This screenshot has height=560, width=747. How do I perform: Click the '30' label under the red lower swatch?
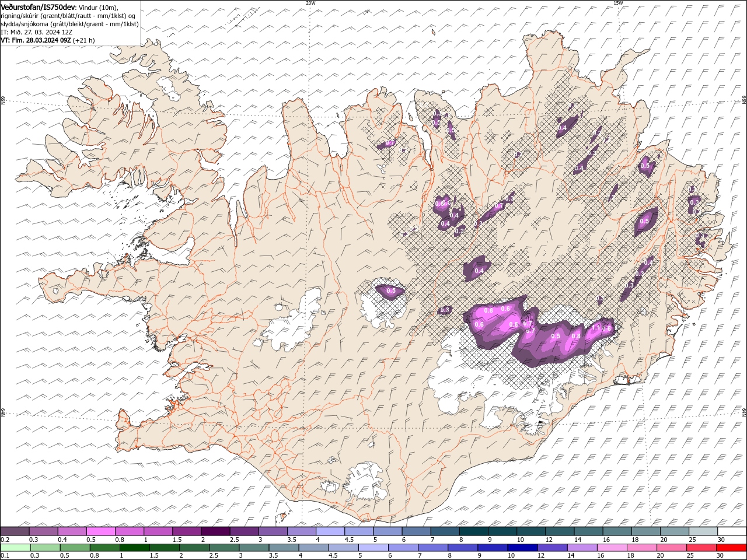coord(720,556)
